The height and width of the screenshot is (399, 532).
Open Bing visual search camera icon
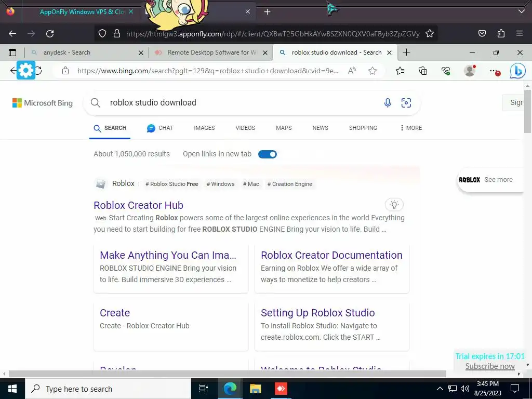406,103
